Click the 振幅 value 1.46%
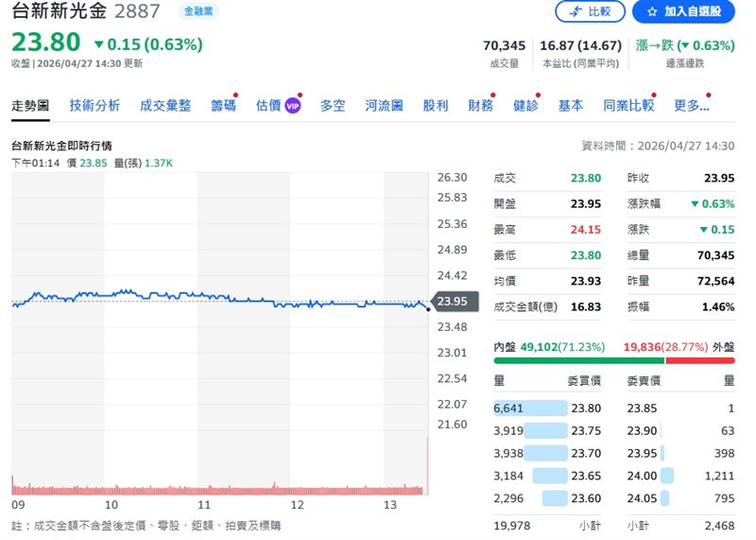Image resolution: width=756 pixels, height=540 pixels. (x=718, y=307)
